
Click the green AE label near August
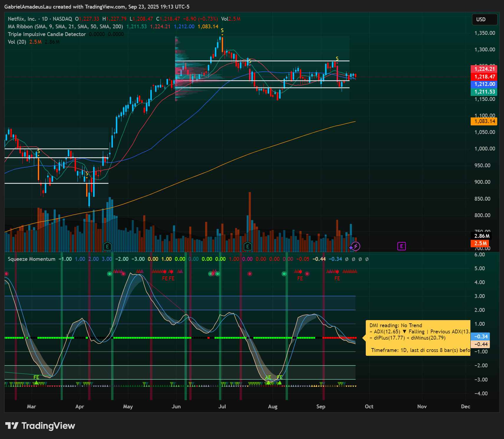[x=268, y=377]
